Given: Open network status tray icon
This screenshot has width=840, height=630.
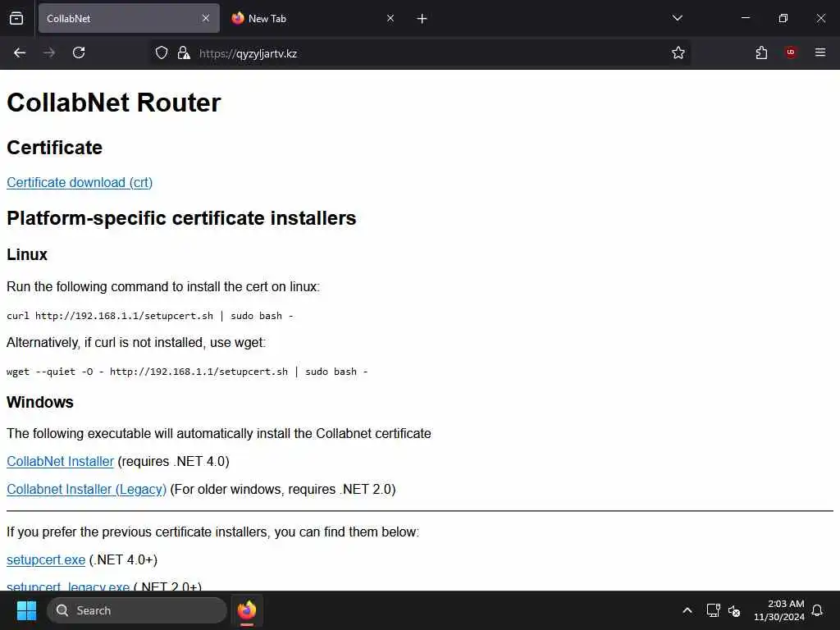Looking at the screenshot, I should [x=713, y=610].
